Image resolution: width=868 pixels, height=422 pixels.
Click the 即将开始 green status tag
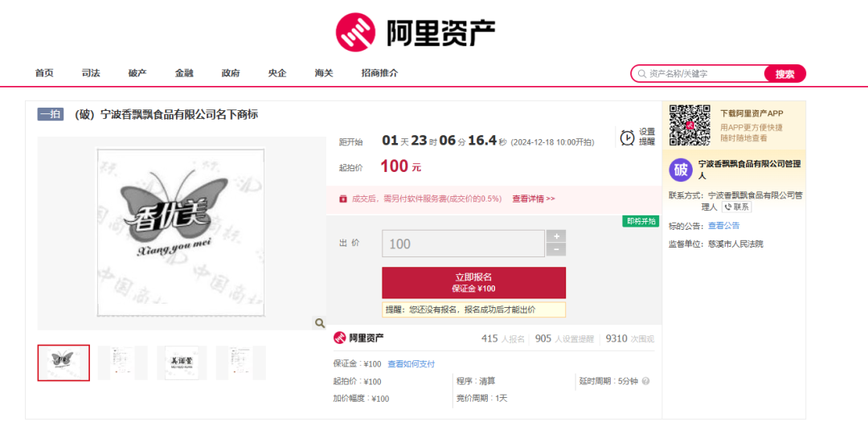(x=641, y=221)
